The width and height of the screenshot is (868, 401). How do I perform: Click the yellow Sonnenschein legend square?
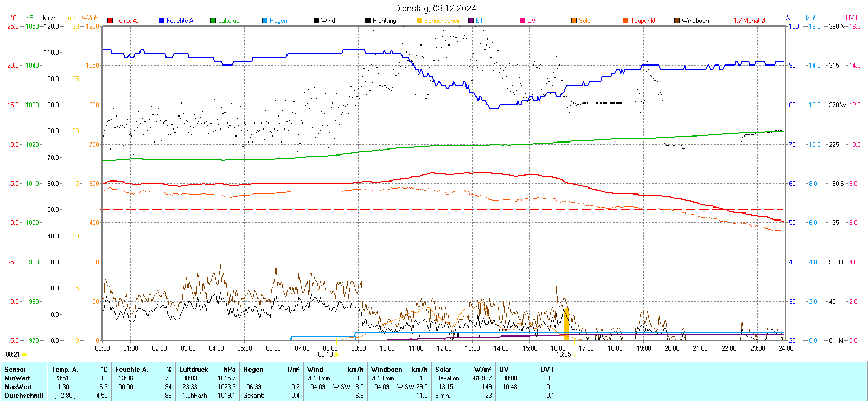point(419,21)
